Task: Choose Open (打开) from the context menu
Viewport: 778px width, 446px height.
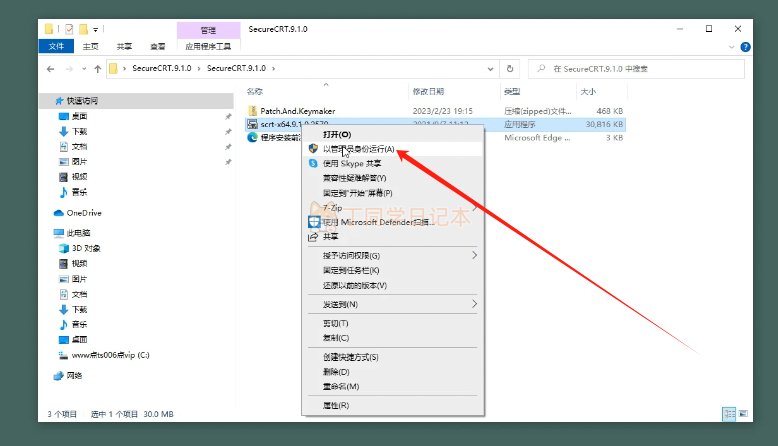Action: point(392,134)
